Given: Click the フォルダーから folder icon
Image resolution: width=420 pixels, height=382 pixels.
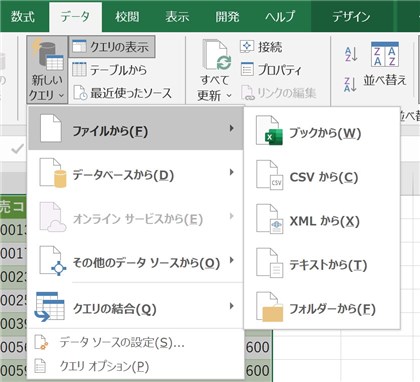Looking at the screenshot, I should (269, 307).
